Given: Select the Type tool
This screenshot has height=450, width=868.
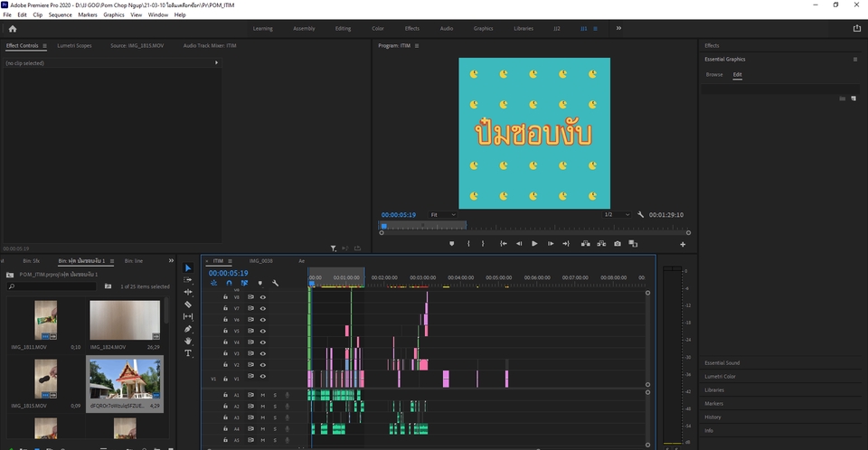Looking at the screenshot, I should click(188, 353).
